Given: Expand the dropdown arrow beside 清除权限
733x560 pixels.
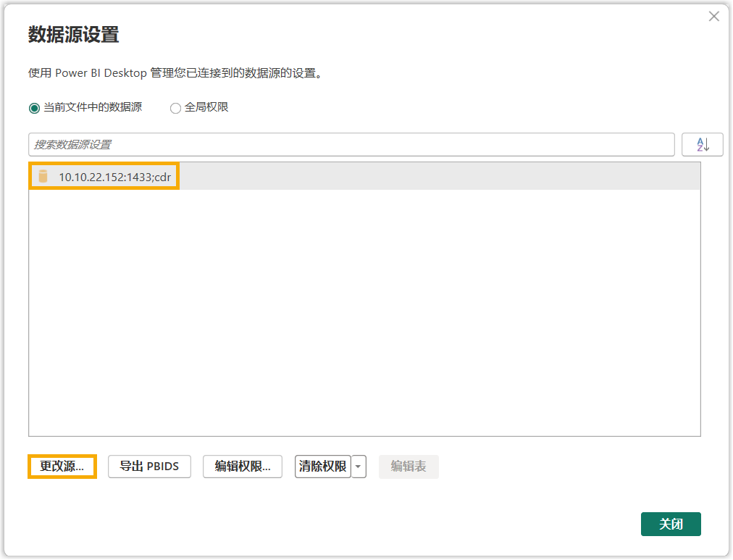Looking at the screenshot, I should (358, 466).
